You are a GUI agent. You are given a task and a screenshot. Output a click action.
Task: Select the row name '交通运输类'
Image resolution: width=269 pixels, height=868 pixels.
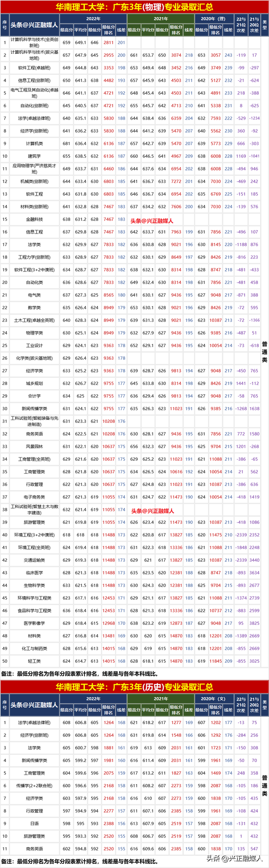[x=34, y=560]
